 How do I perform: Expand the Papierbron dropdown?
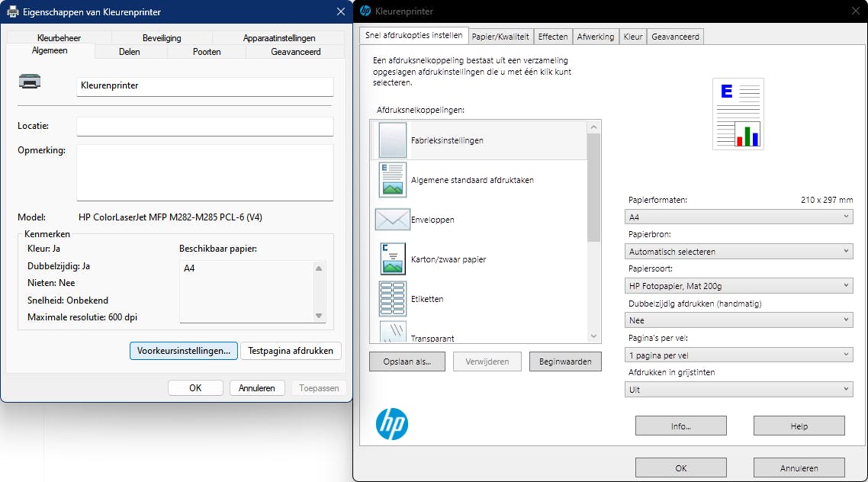tap(738, 251)
